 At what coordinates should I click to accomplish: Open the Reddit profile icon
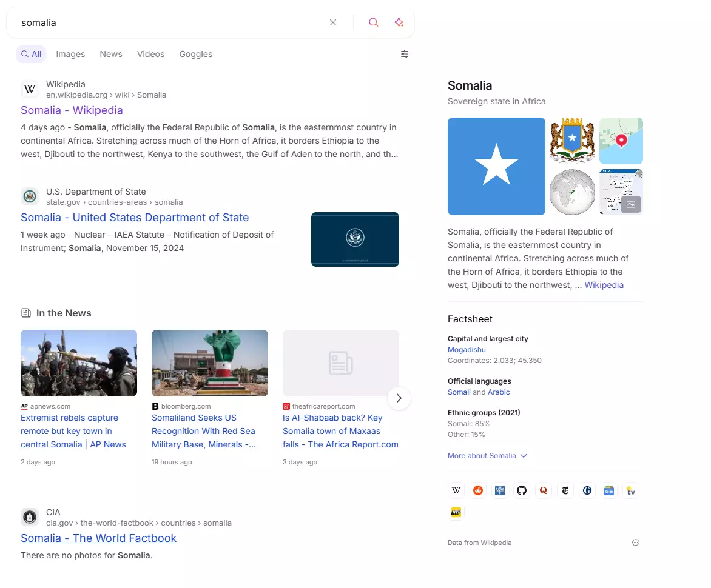pos(478,490)
